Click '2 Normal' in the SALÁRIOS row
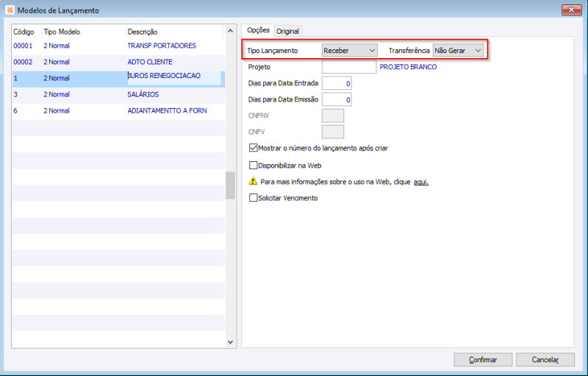Viewport: 588px width, 376px height. click(57, 95)
